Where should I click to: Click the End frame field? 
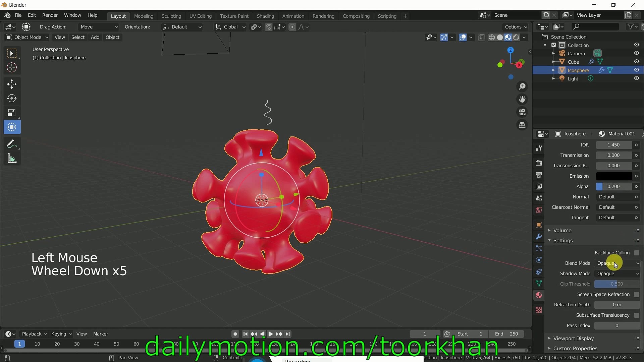(x=506, y=334)
